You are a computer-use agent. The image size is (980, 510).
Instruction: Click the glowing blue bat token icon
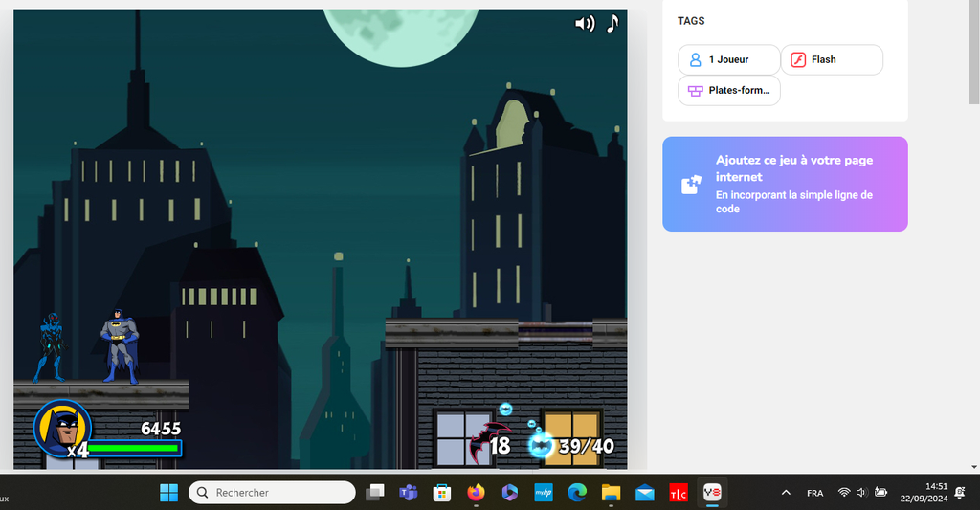tap(542, 445)
